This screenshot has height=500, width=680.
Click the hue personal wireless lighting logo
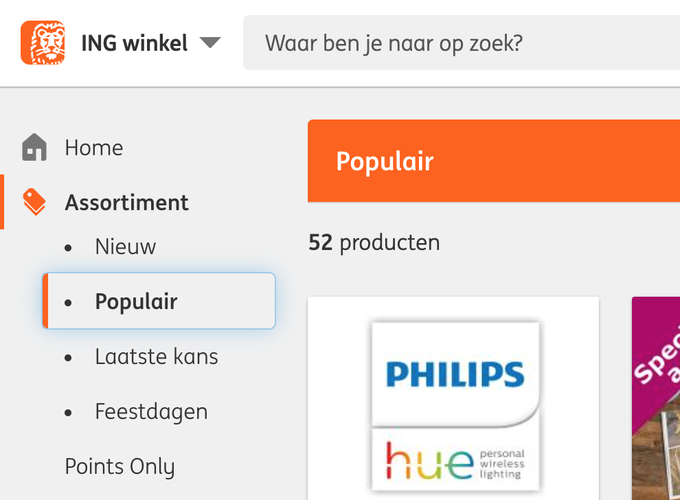pyautogui.click(x=455, y=461)
